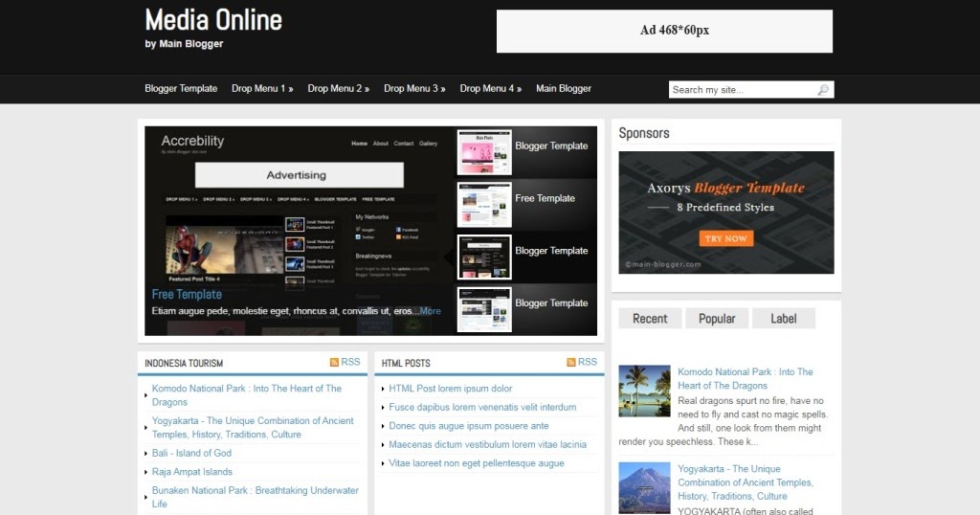Click the main featured slide image

pyautogui.click(x=299, y=231)
